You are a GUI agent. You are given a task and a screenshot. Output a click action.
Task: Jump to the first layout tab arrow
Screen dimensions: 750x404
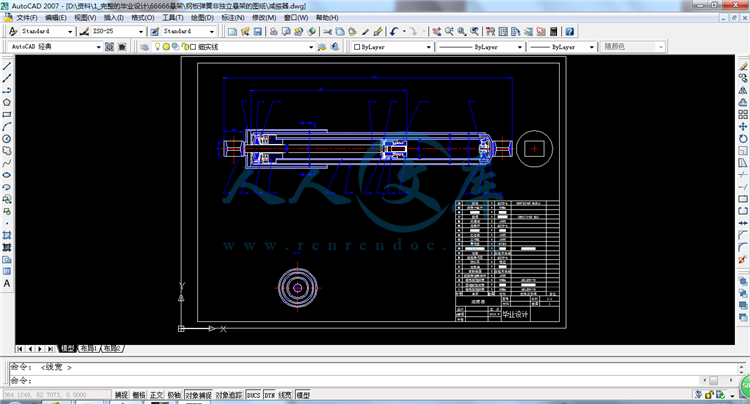20,349
